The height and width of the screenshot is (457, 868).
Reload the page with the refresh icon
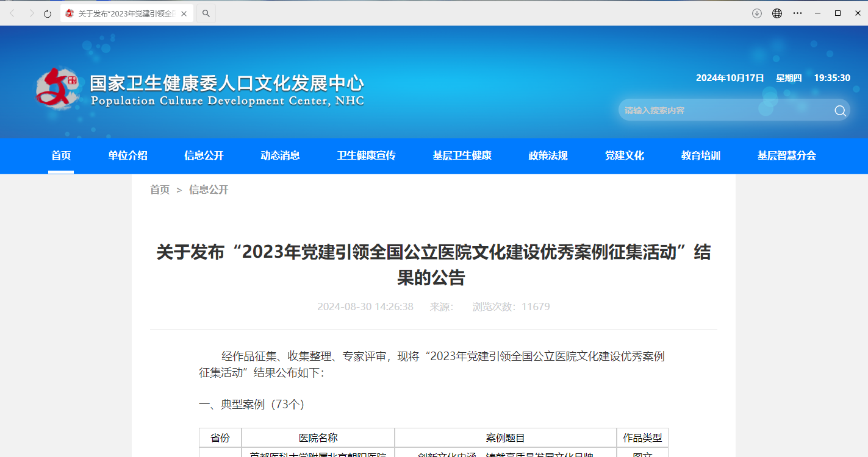(x=48, y=13)
